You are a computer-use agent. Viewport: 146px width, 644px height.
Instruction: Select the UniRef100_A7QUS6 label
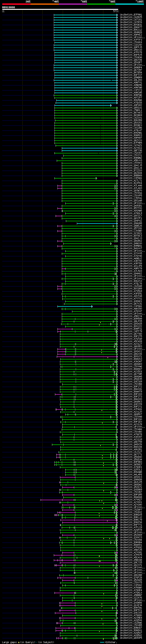tap(131, 103)
